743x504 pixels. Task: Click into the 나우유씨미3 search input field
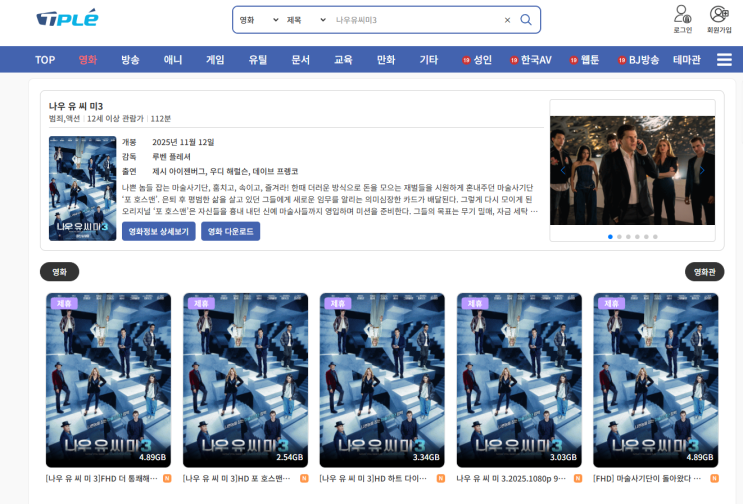pyautogui.click(x=416, y=20)
